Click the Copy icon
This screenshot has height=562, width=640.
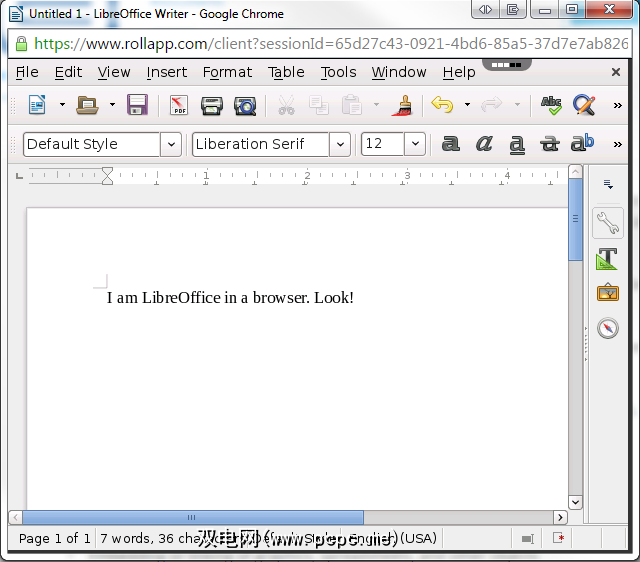[x=319, y=105]
